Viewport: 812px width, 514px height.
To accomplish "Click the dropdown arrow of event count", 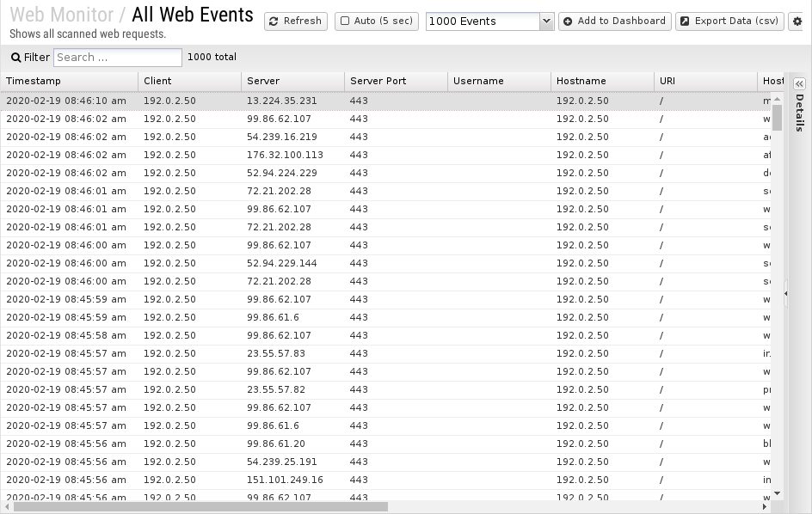I will coord(546,21).
